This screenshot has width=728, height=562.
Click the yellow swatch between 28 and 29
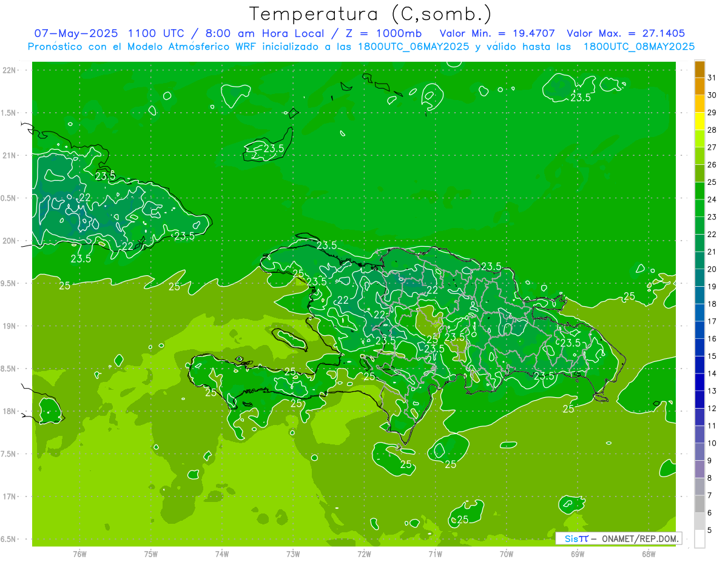(x=699, y=121)
